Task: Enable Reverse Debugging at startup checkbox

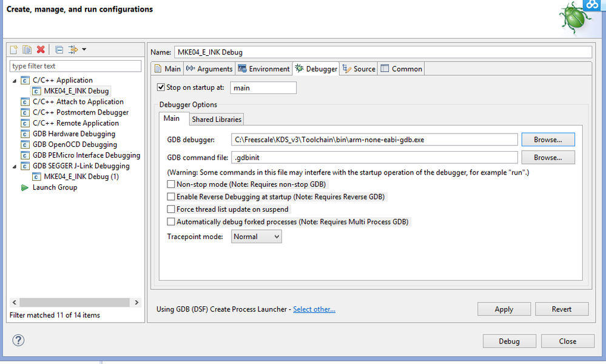Action: 171,197
